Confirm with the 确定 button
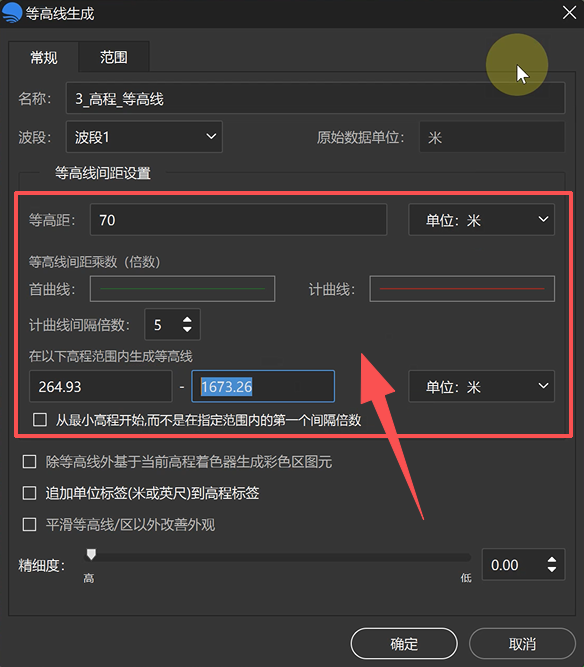584x667 pixels. tap(404, 644)
